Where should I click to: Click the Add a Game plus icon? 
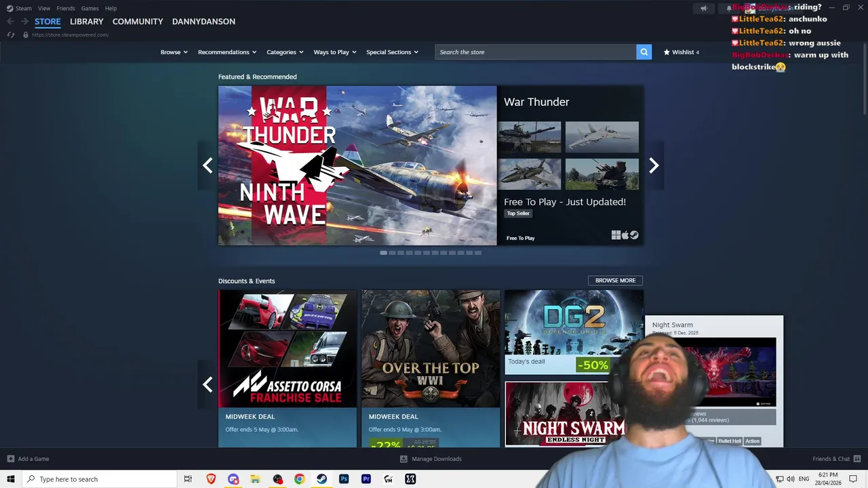(x=10, y=459)
